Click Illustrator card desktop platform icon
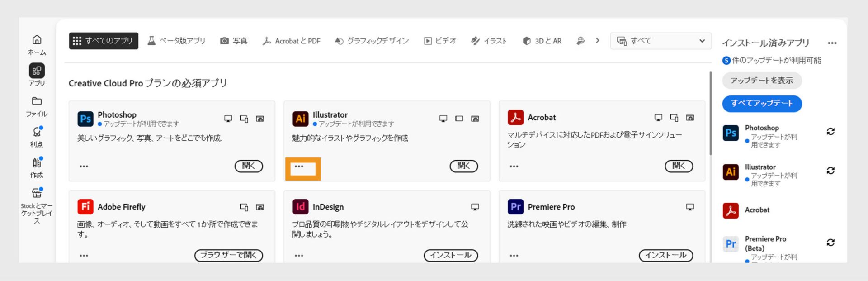868x281 pixels. click(443, 119)
